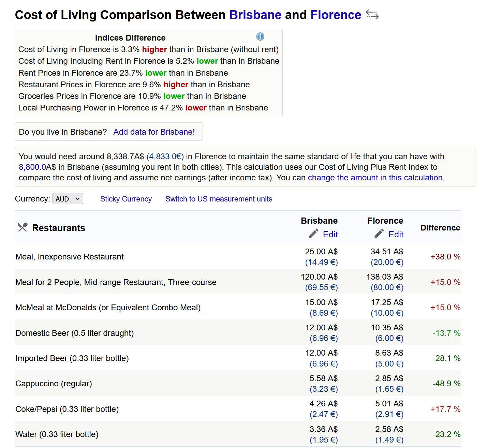
Task: Open the Brisbane link in the title
Action: 255,15
